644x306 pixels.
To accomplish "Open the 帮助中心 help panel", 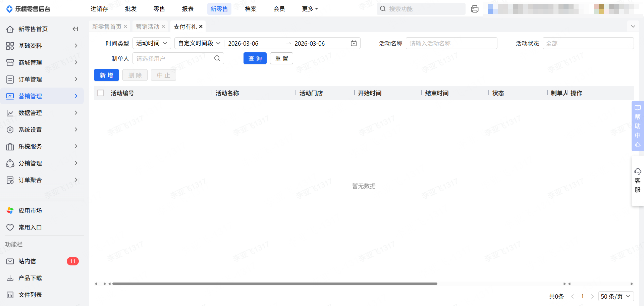I will (638, 126).
